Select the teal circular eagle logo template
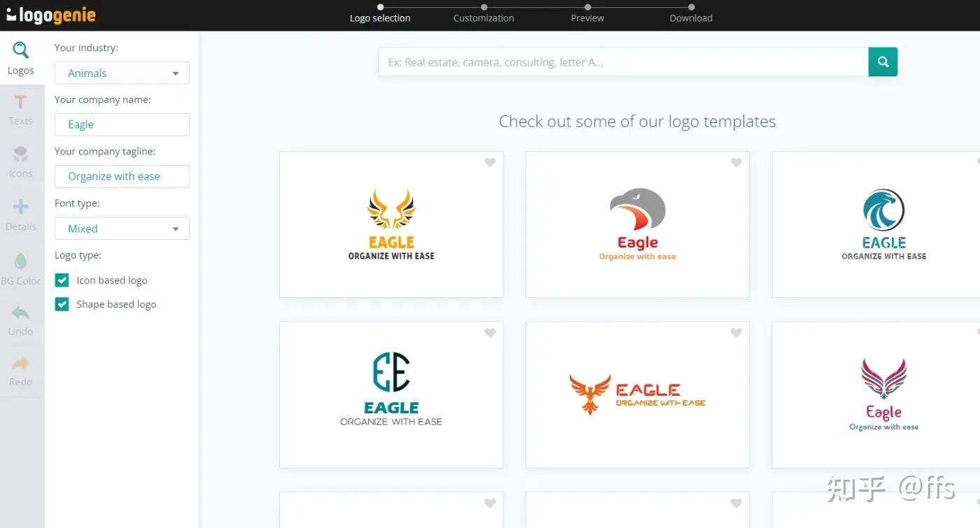This screenshot has width=980, height=528. click(x=876, y=224)
